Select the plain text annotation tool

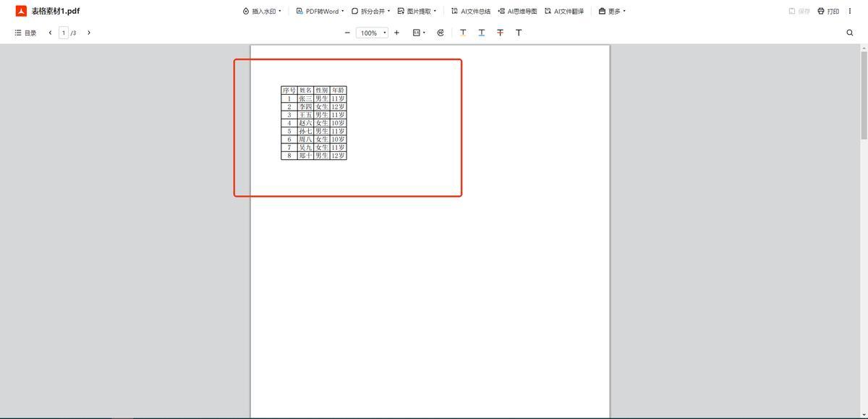[x=519, y=33]
